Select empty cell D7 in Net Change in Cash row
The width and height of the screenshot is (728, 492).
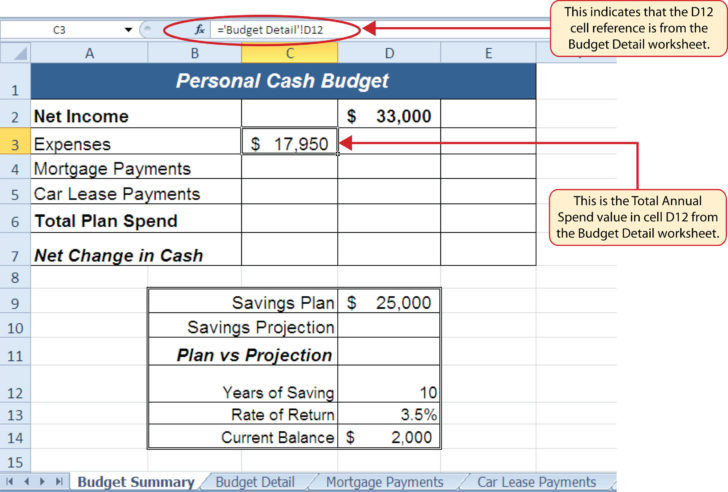389,249
